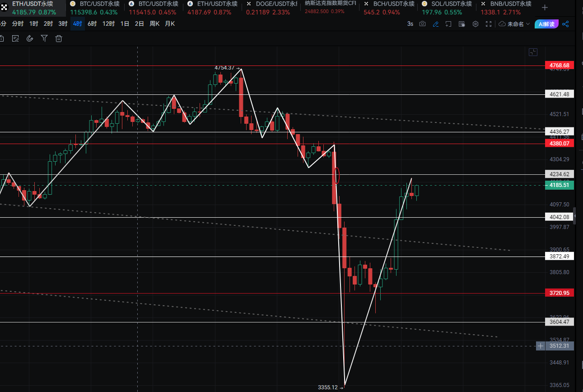The width and height of the screenshot is (583, 392).
Task: Click the filter funnel icon
Action: click(x=44, y=38)
